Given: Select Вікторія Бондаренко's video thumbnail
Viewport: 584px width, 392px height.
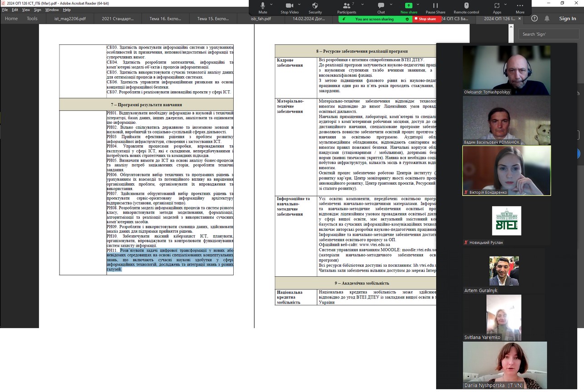Looking at the screenshot, I should coord(506,171).
